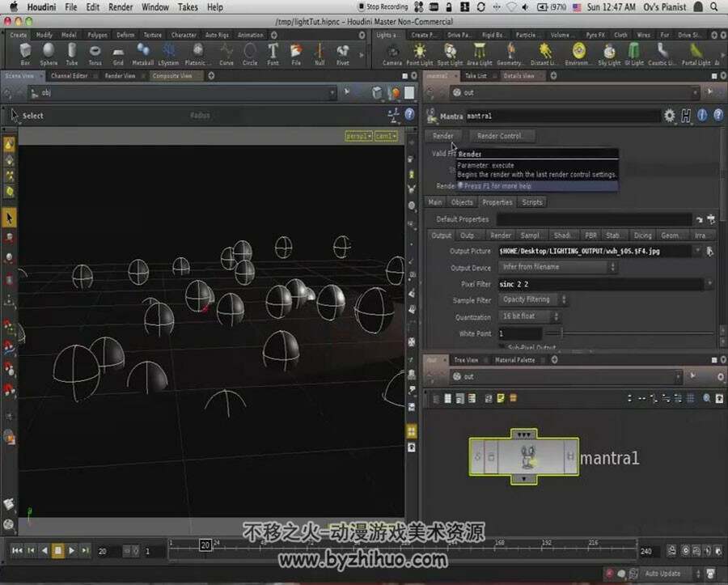728x585 pixels.
Task: Click the stop playback button
Action: (58, 551)
